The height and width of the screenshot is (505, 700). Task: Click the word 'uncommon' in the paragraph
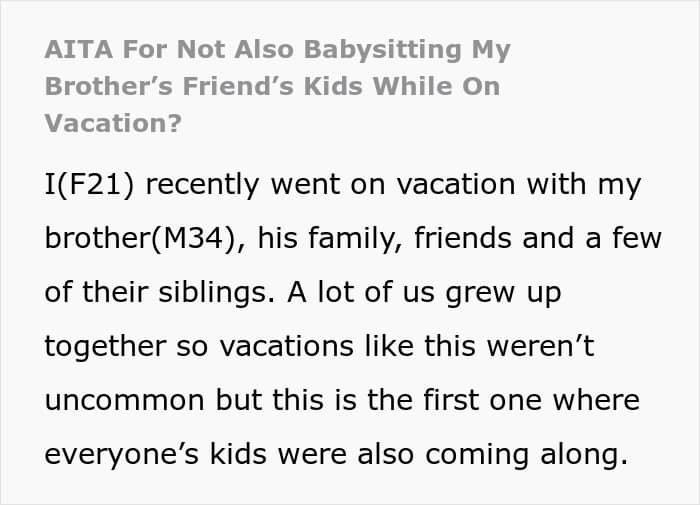125,400
